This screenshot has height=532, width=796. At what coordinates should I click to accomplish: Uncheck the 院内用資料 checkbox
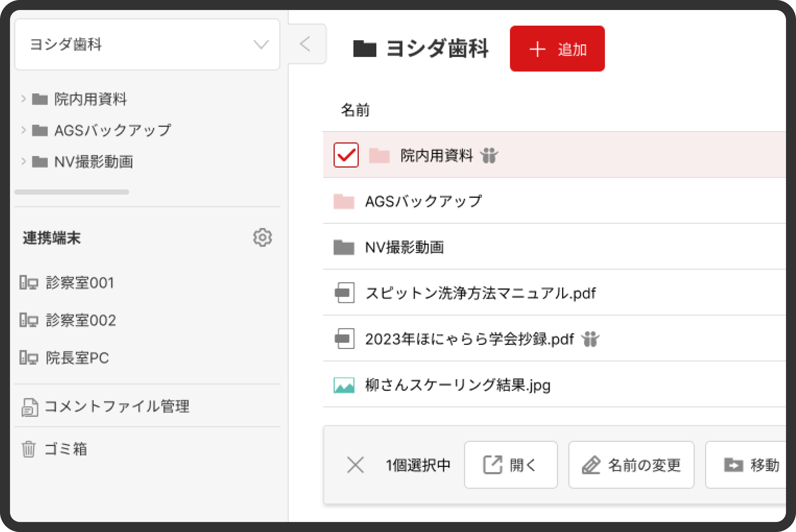point(346,155)
